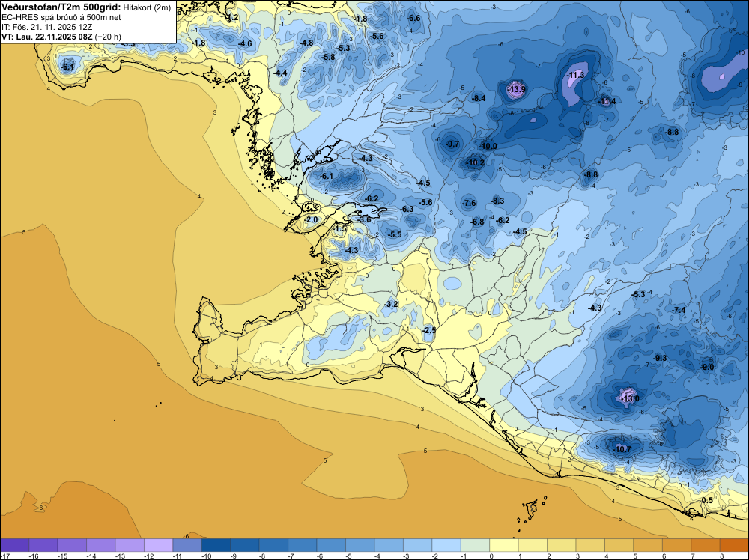749x560 pixels.
Task: Pick the legend swatch between 4 and 5
Action: (x=619, y=545)
